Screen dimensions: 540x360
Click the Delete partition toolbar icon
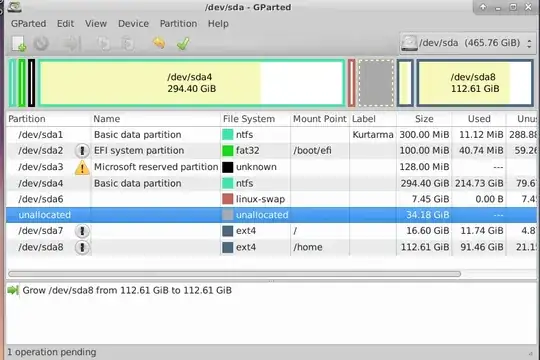41,44
